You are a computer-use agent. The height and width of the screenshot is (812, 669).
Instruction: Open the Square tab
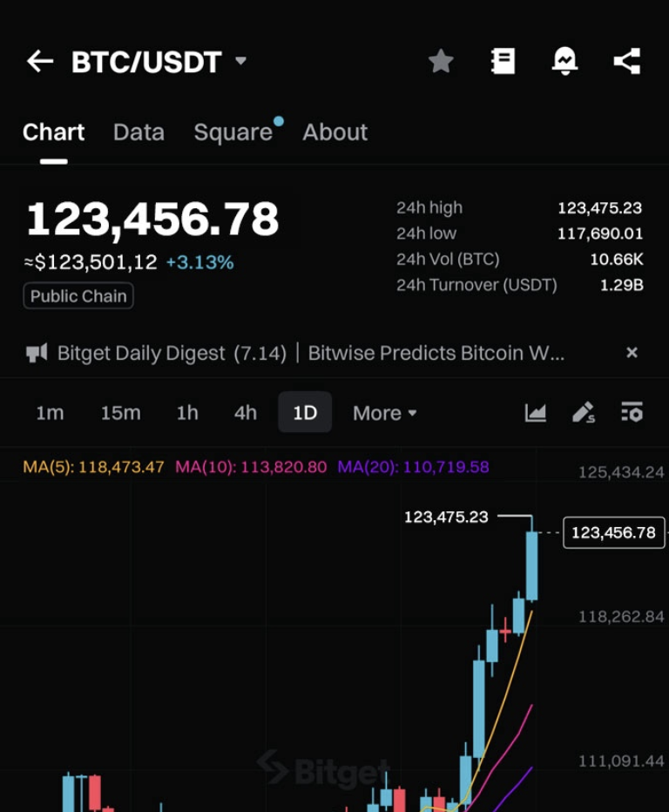(233, 132)
